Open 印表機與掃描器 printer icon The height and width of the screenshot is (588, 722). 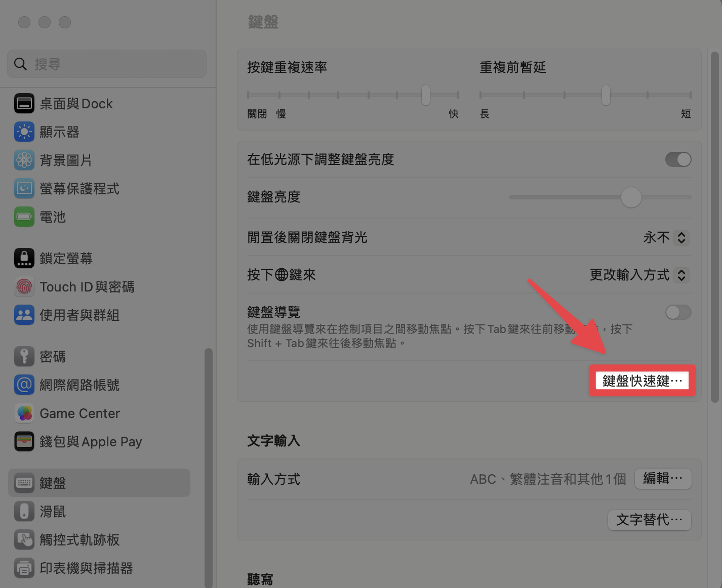[24, 568]
